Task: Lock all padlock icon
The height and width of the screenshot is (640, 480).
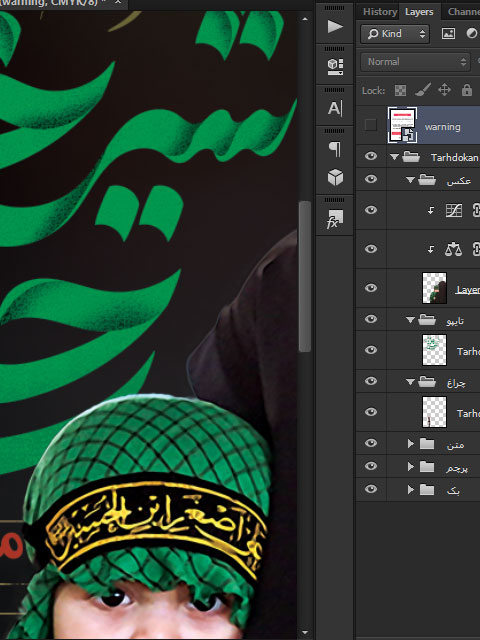Action: [467, 90]
